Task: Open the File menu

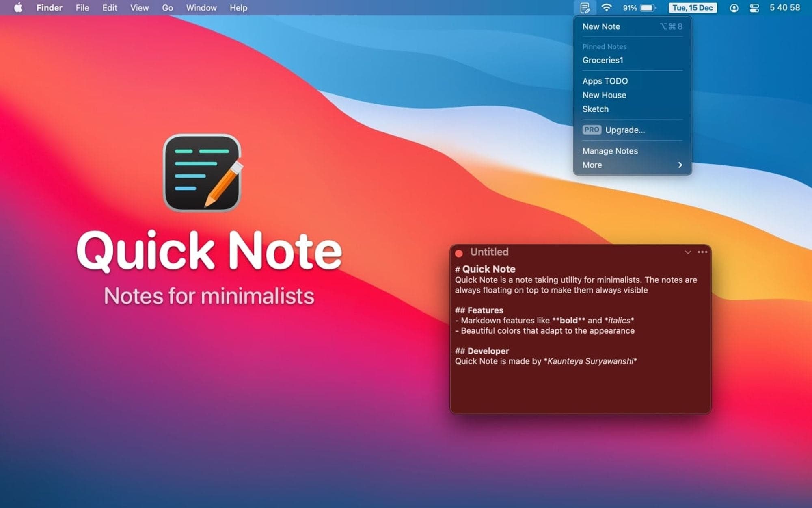Action: pos(82,8)
